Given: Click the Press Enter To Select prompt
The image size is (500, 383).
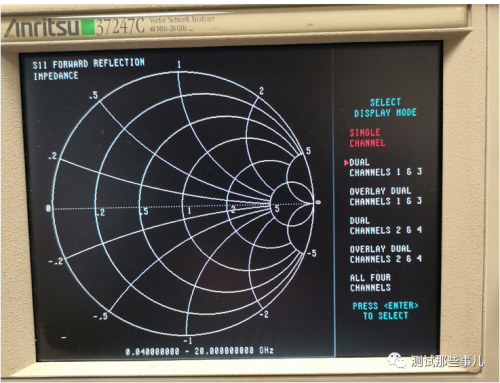Looking at the screenshot, I should pos(385,311).
